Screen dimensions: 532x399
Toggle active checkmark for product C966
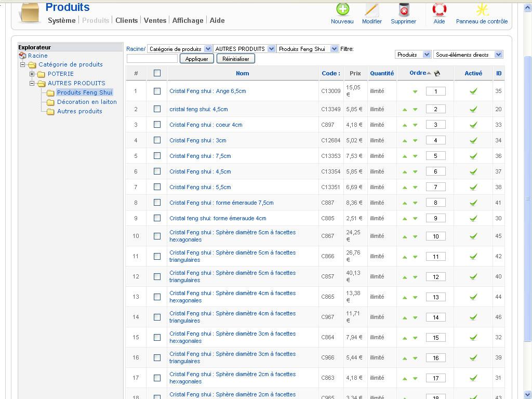tap(473, 357)
